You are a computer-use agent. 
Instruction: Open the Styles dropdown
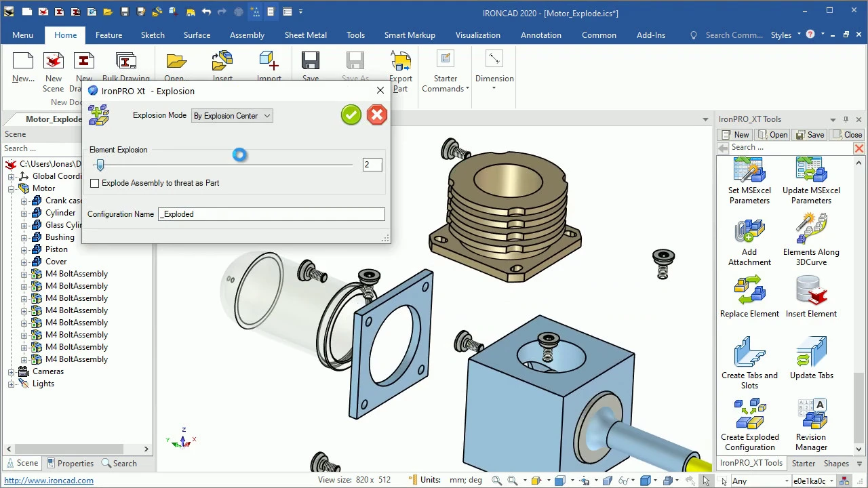[785, 35]
